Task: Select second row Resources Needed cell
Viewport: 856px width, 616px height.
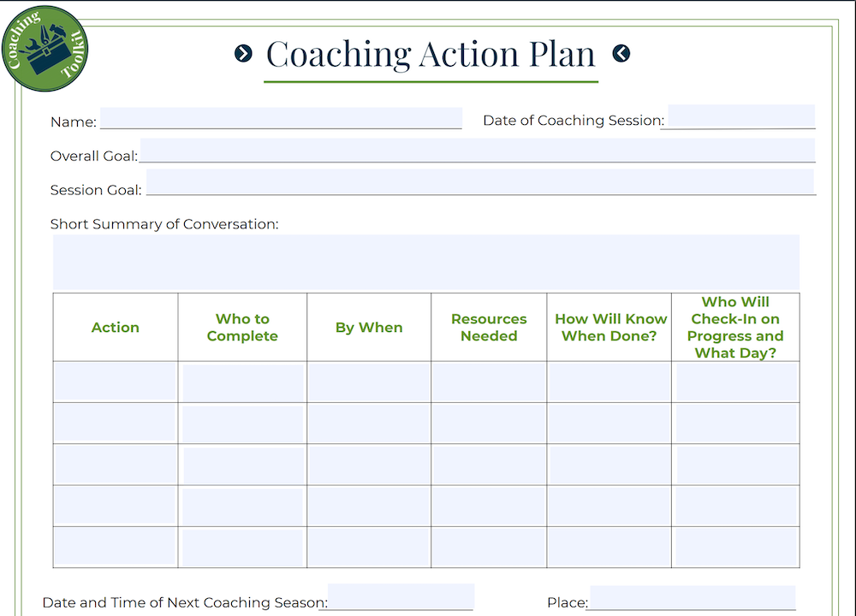Action: (489, 423)
